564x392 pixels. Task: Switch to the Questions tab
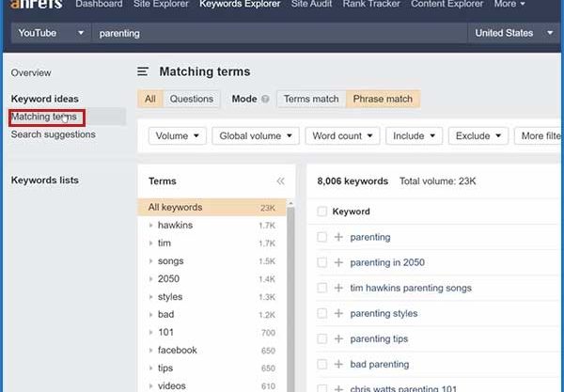[192, 99]
